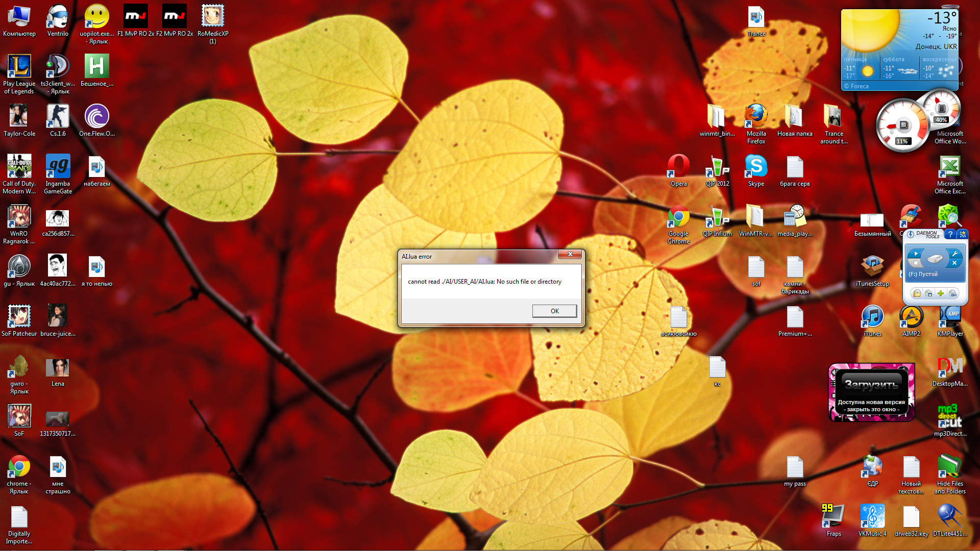
Task: Click Daemon Tools open-image folder button
Action: [x=917, y=293]
